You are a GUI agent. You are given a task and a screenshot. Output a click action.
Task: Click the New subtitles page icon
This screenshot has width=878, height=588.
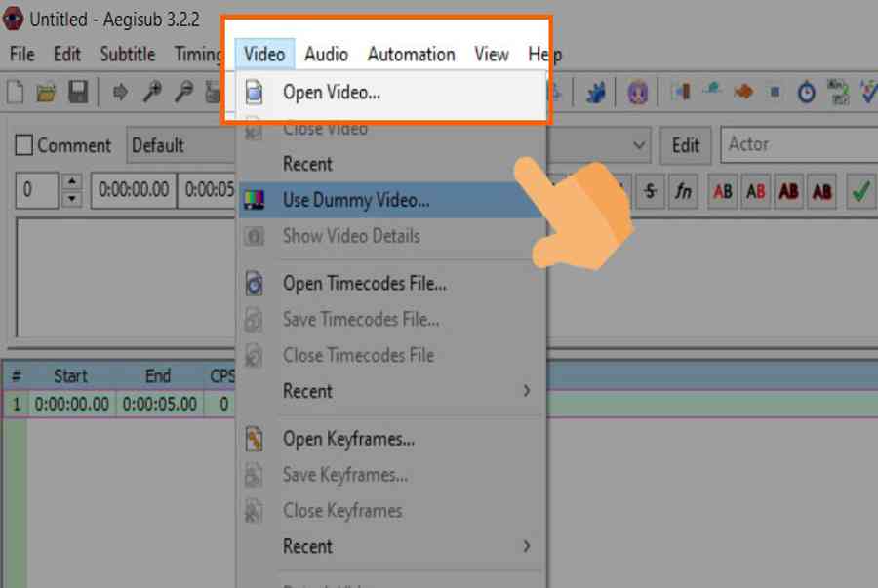(15, 93)
